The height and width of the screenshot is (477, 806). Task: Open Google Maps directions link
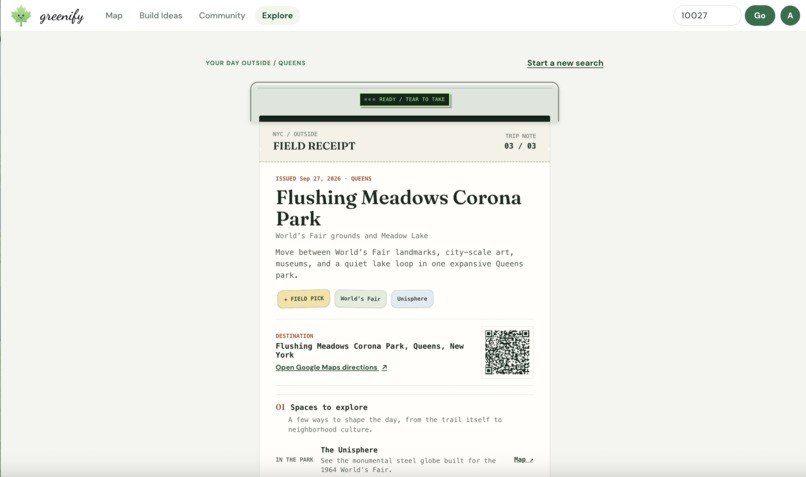pos(331,368)
